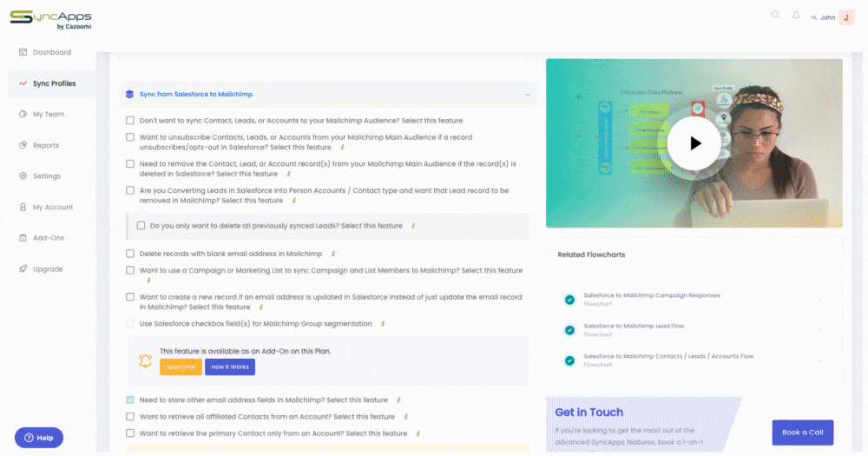The height and width of the screenshot is (456, 868).
Task: Open the notifications bell icon
Action: [x=796, y=16]
